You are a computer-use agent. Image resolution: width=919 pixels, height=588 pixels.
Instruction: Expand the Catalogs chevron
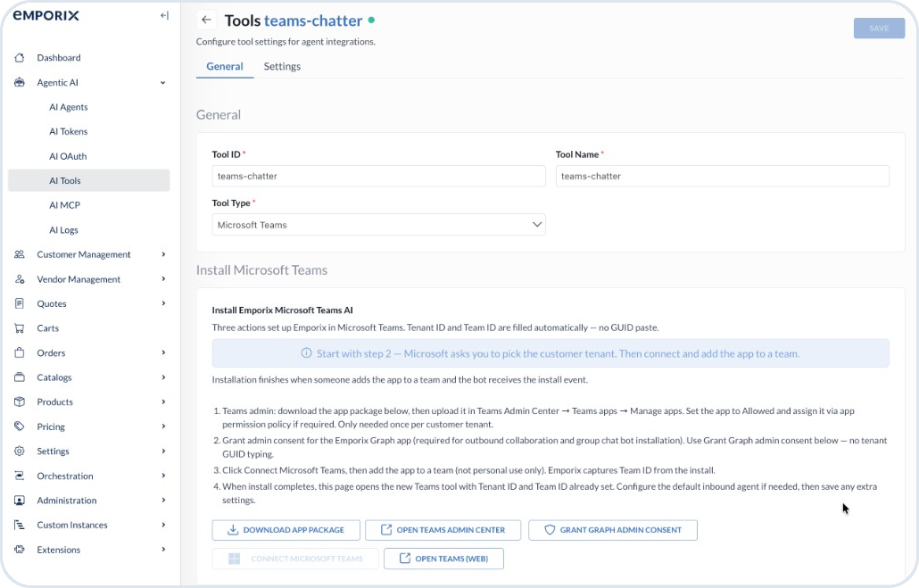click(163, 377)
